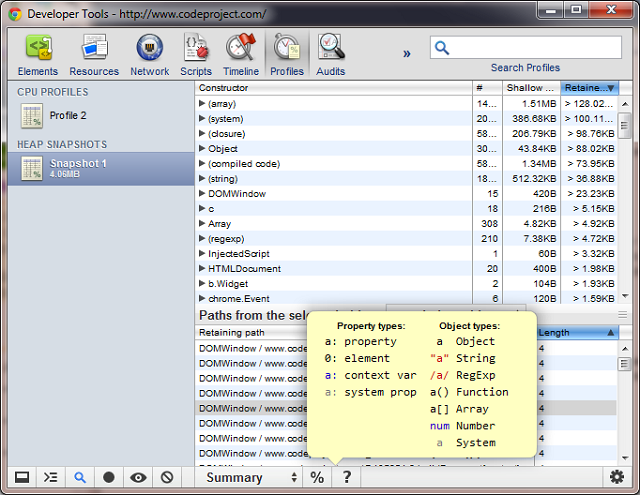This screenshot has height=495, width=640.
Task: Toggle percentage view with the % button
Action: (317, 477)
